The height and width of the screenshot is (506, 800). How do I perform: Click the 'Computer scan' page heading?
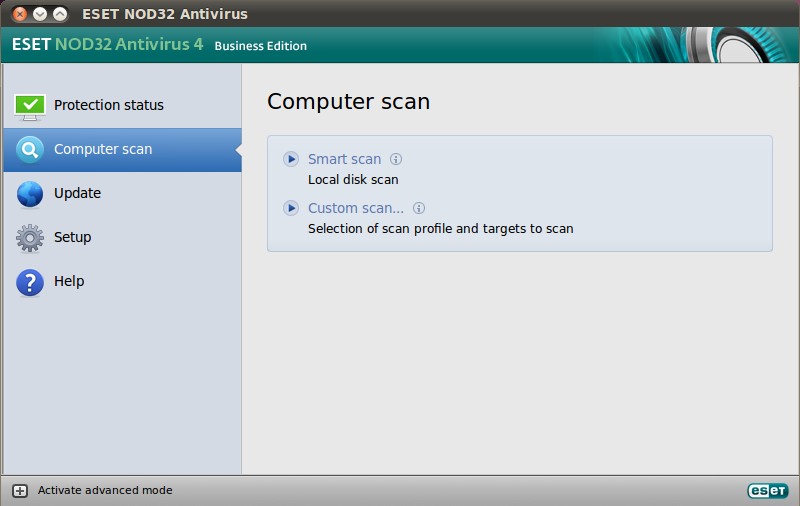tap(348, 102)
